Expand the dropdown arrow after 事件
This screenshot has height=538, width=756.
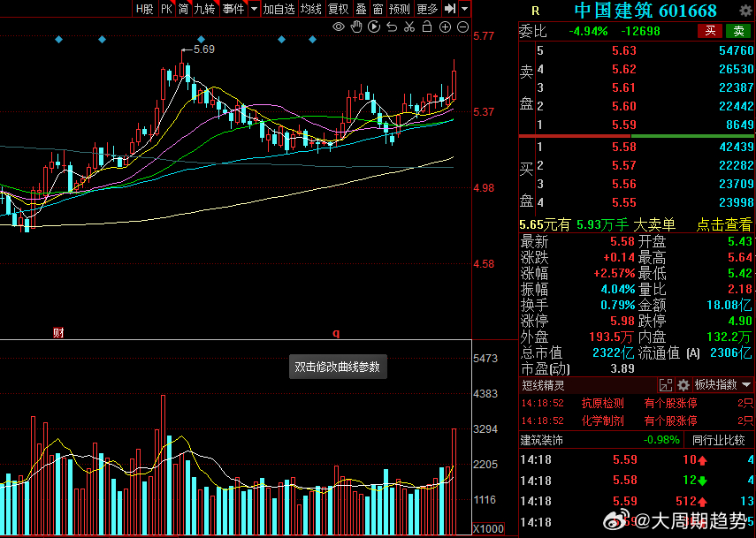(x=255, y=9)
